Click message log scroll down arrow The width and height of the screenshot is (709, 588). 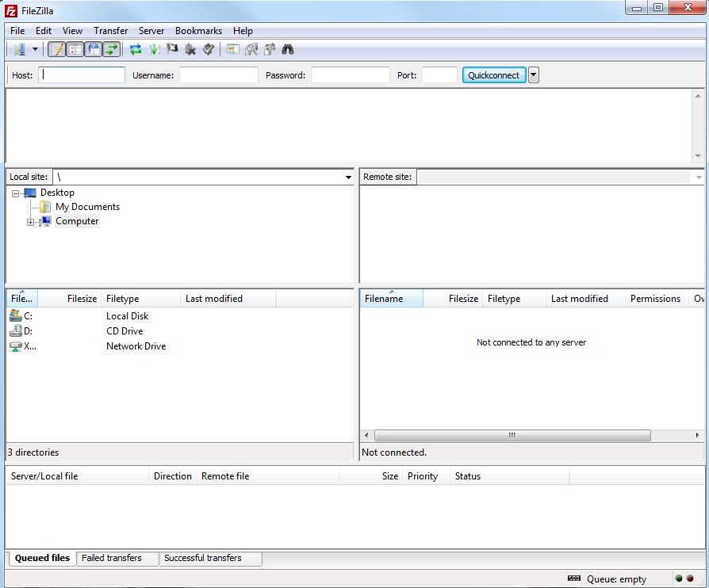[x=698, y=156]
